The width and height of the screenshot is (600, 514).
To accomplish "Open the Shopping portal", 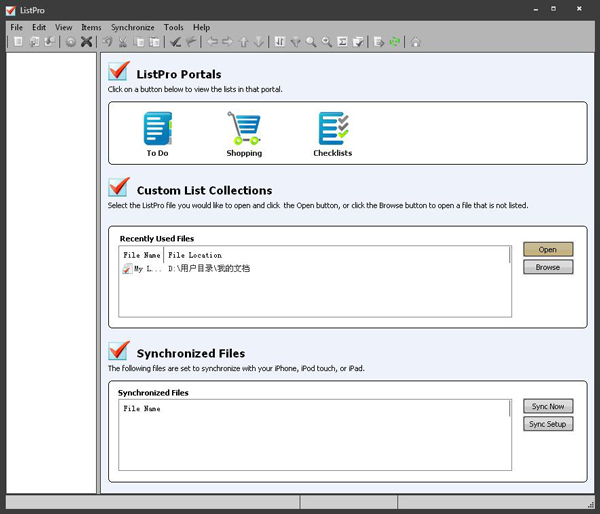I will (x=244, y=134).
